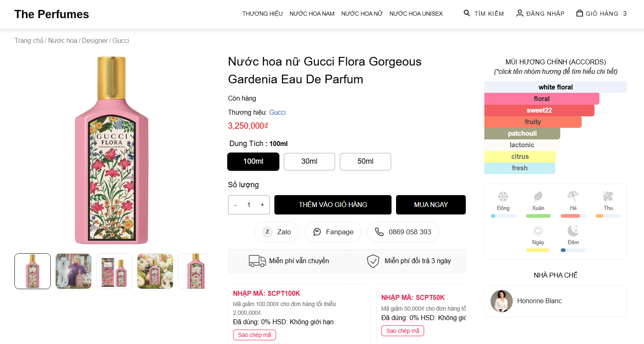Go to Nước Hoa Unisex menu
Image resolution: width=644 pixels, height=344 pixels.
(416, 14)
